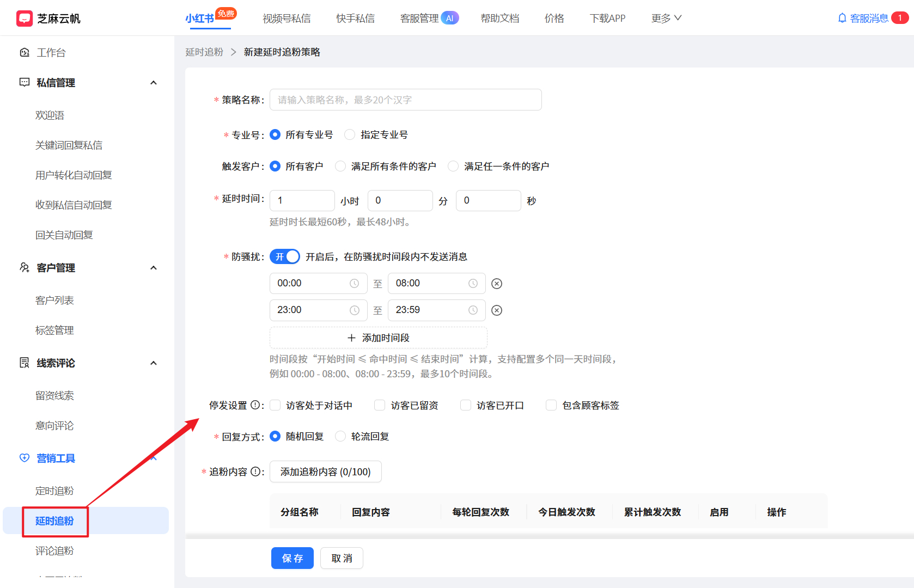Image resolution: width=914 pixels, height=588 pixels.
Task: Open the 23:59 end time picker
Action: point(437,310)
